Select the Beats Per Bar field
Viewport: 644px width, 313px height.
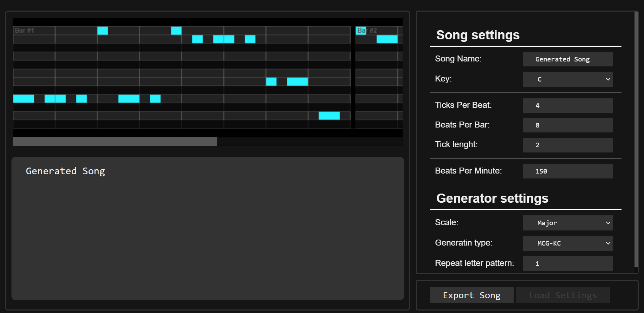tap(567, 125)
